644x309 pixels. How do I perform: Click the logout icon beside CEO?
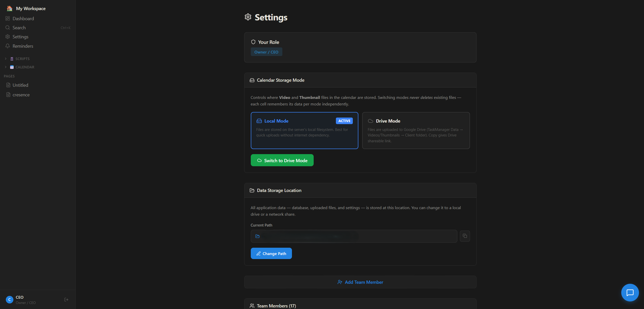coord(66,300)
